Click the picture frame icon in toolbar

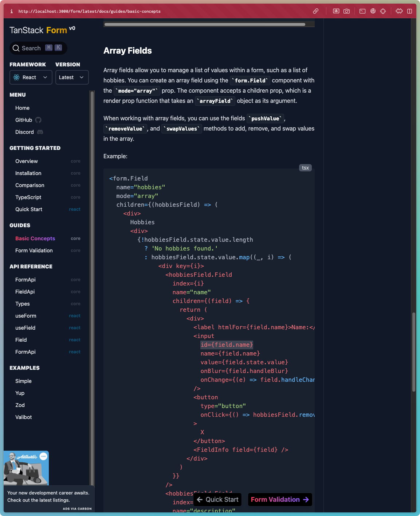(x=336, y=11)
